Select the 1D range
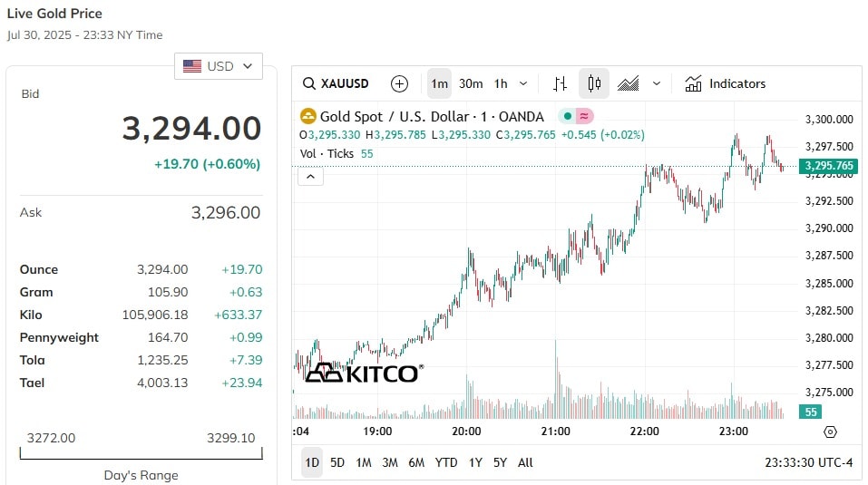868x485 pixels. tap(312, 462)
